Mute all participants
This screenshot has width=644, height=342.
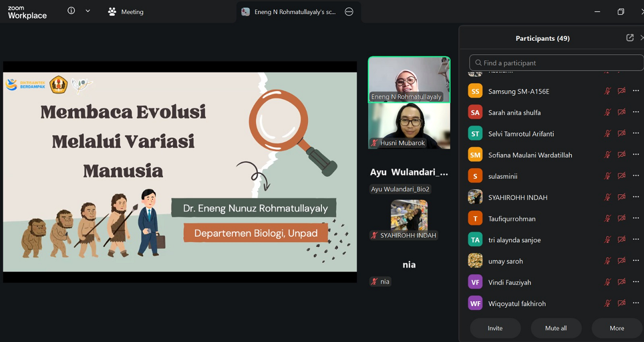[x=556, y=328]
